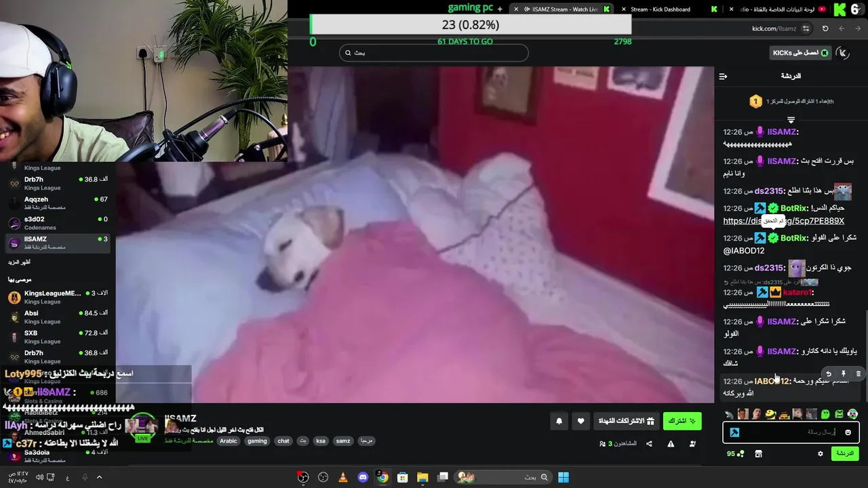Click the browser reload button

click(x=825, y=28)
